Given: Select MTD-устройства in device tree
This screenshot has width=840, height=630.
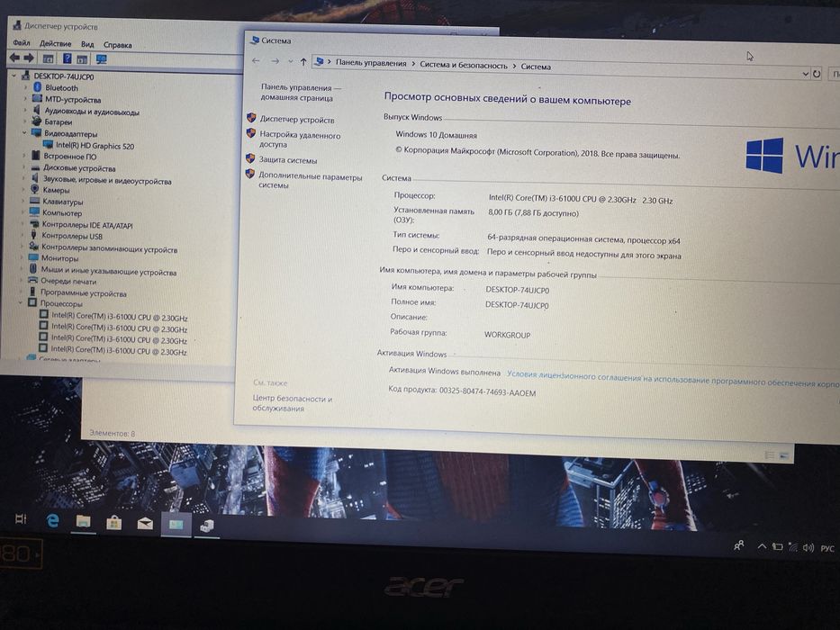Looking at the screenshot, I should pyautogui.click(x=73, y=99).
